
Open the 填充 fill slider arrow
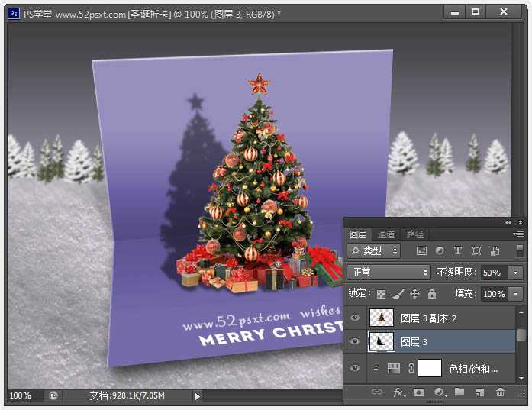516,294
